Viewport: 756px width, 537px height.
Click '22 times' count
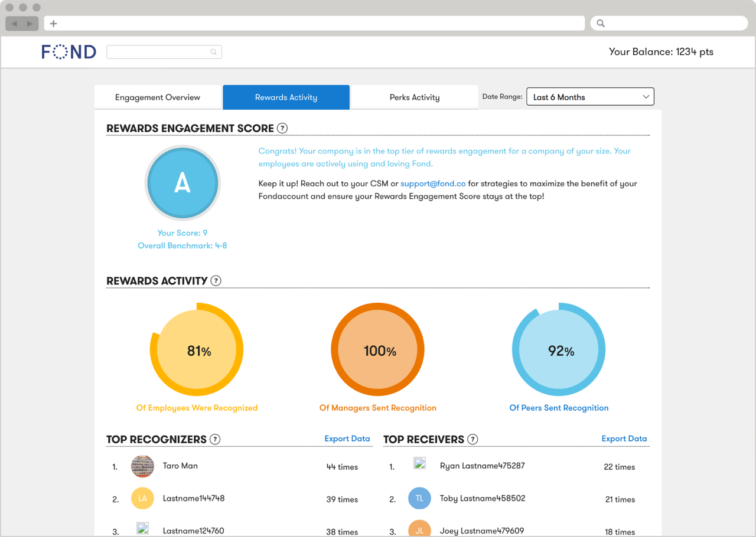coord(620,467)
